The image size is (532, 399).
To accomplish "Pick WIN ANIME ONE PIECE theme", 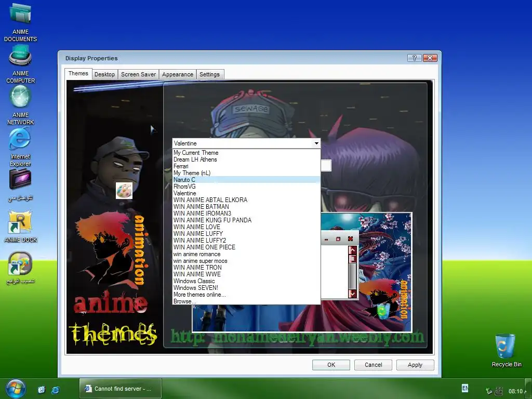I will (x=246, y=247).
